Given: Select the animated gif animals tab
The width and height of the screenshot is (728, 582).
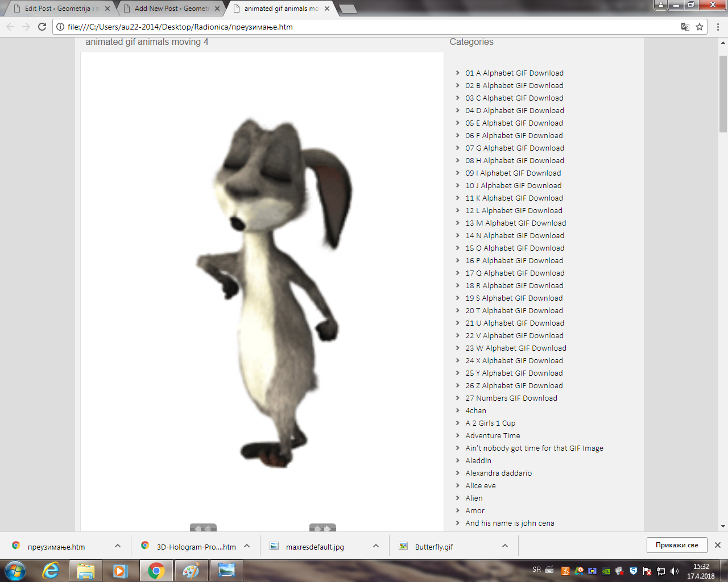Looking at the screenshot, I should click(281, 9).
